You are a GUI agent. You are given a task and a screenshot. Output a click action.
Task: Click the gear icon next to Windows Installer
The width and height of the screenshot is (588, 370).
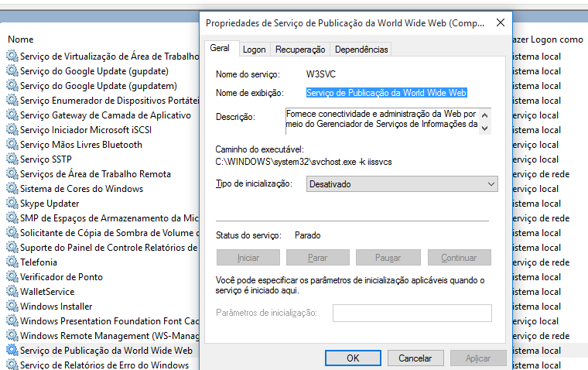(12, 307)
